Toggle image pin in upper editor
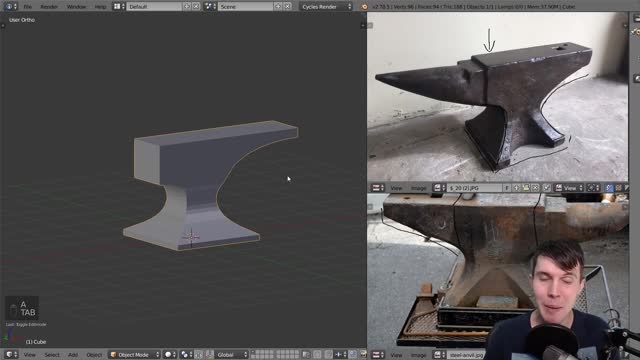The width and height of the screenshot is (640, 360). (547, 188)
